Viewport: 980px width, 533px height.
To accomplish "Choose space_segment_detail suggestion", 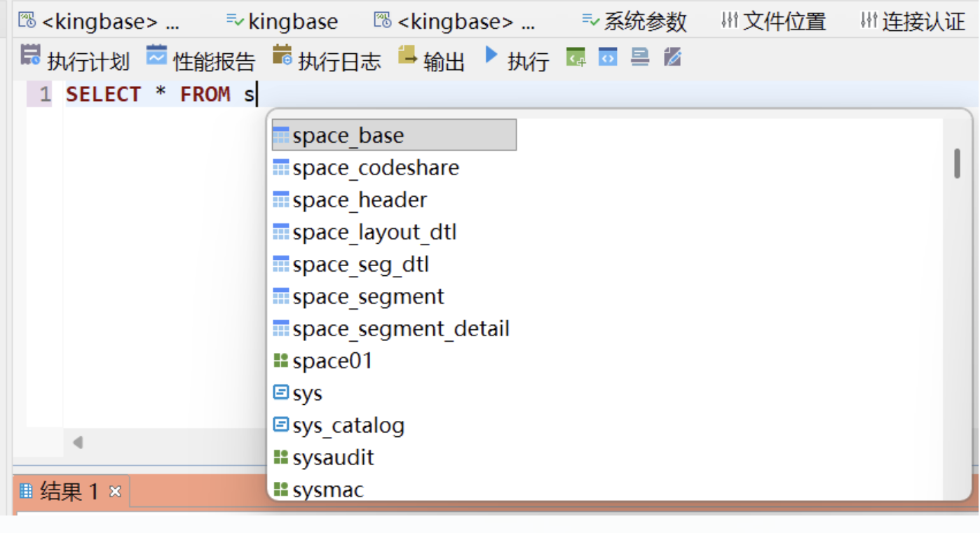I will [400, 328].
